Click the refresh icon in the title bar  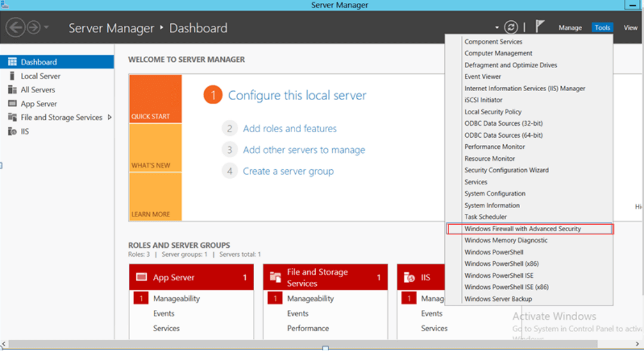click(511, 26)
